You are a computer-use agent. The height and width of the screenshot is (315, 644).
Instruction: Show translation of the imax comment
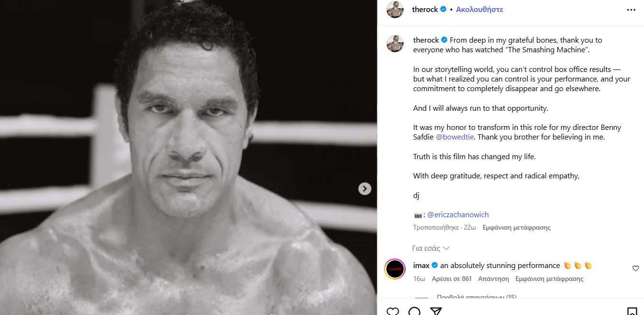549,279
